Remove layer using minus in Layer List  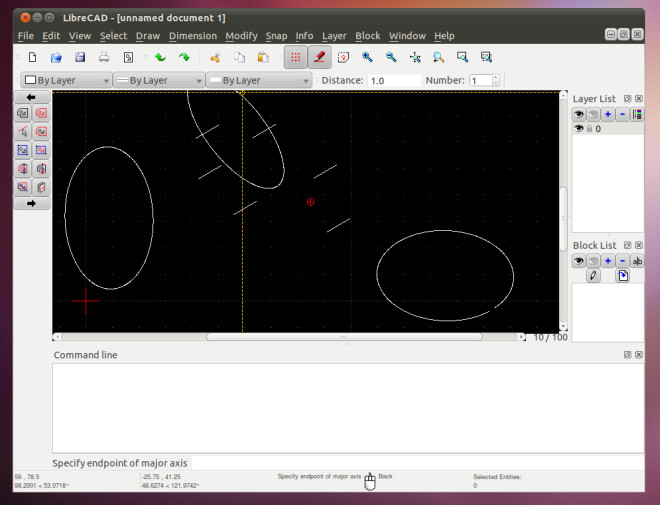coord(622,114)
